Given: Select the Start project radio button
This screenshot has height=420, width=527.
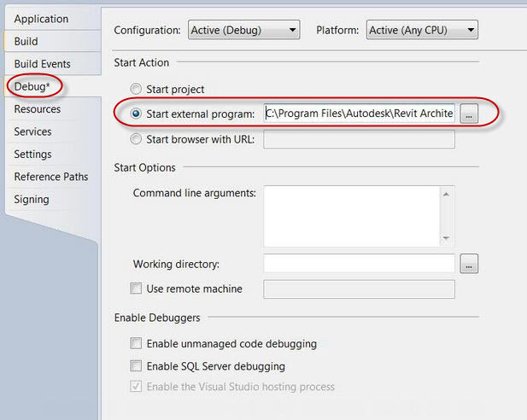Looking at the screenshot, I should (x=136, y=89).
